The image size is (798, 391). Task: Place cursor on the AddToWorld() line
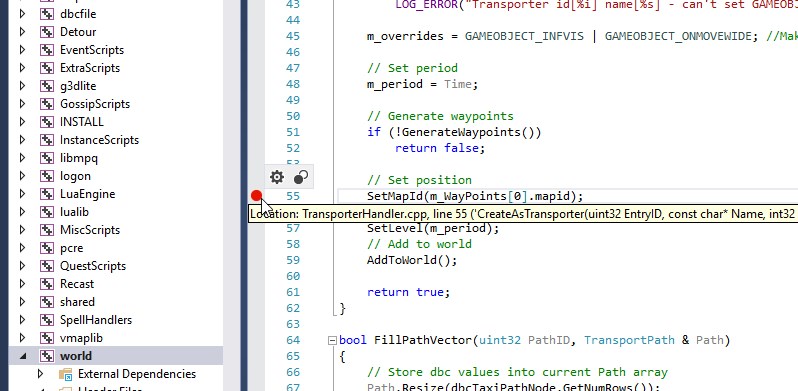point(412,260)
